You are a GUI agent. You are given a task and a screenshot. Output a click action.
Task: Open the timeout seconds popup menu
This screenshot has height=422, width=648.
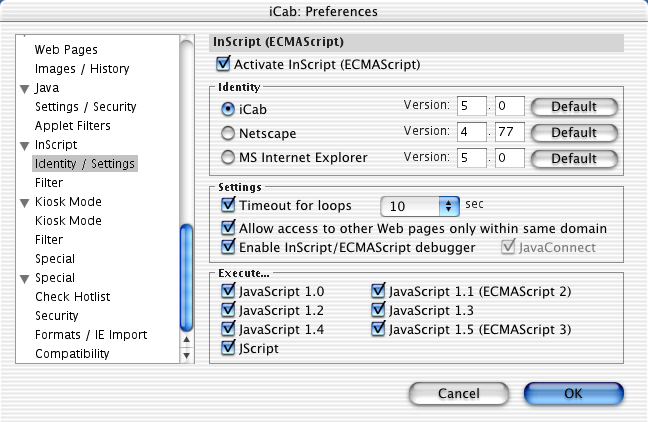(x=420, y=206)
